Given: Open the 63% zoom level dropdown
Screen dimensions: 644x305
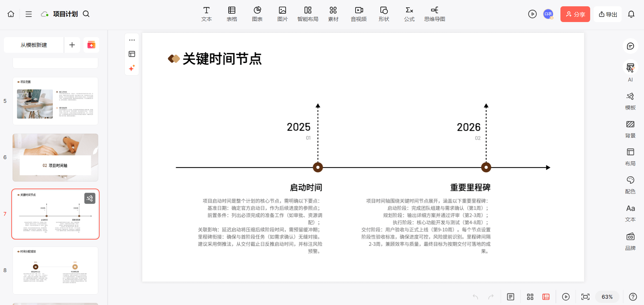Looking at the screenshot, I should point(607,297).
